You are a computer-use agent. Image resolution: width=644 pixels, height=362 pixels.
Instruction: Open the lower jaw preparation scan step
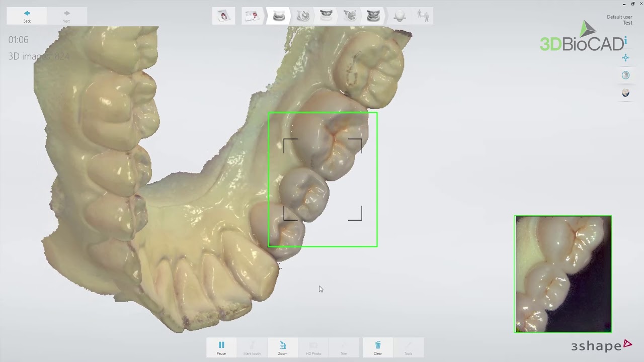[x=302, y=16]
